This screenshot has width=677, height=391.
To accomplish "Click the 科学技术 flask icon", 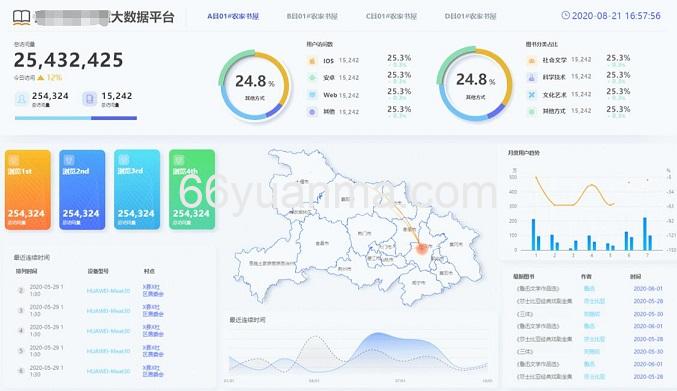I will pyautogui.click(x=531, y=77).
